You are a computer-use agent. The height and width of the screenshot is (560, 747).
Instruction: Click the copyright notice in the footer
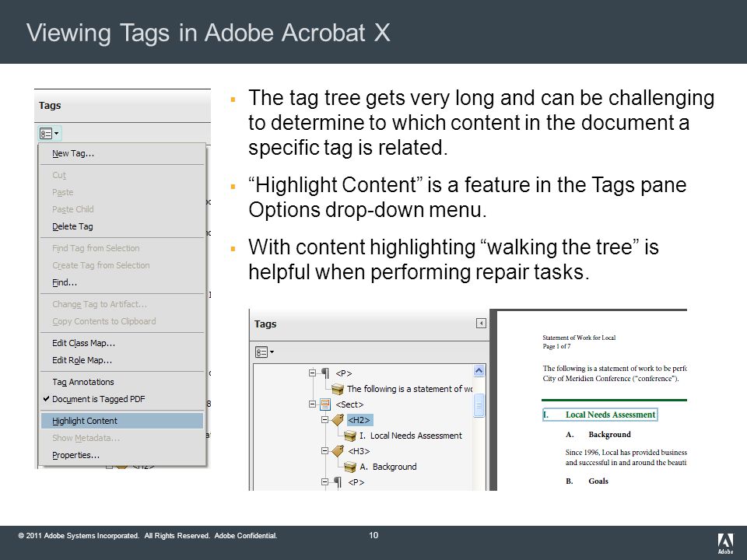(x=148, y=536)
